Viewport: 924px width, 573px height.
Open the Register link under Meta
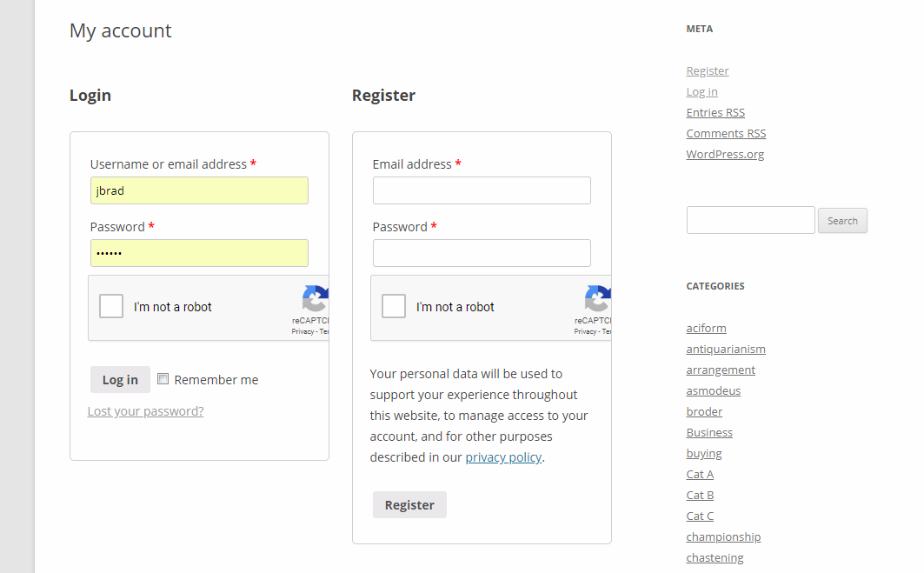coord(708,70)
